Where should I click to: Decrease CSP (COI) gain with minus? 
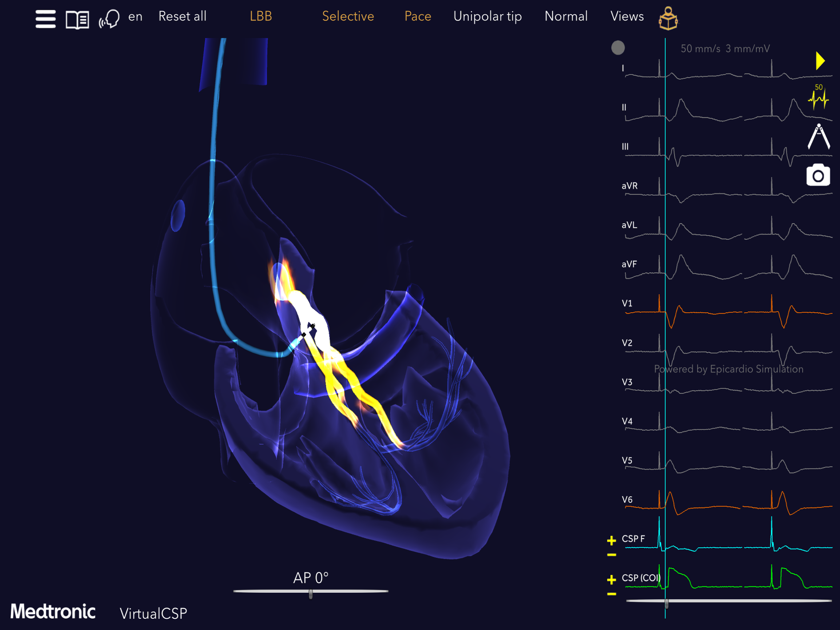pos(611,594)
